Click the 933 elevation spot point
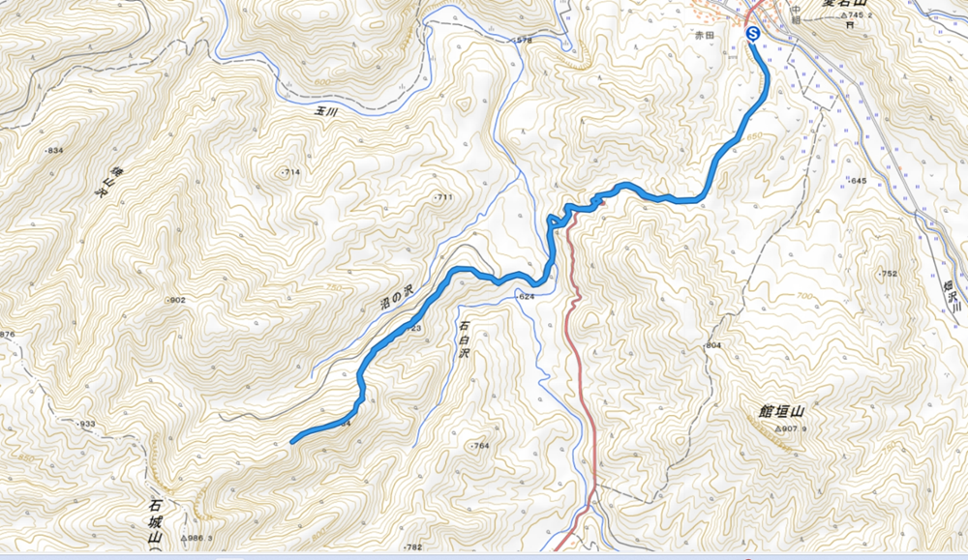The height and width of the screenshot is (560, 968). click(x=78, y=425)
